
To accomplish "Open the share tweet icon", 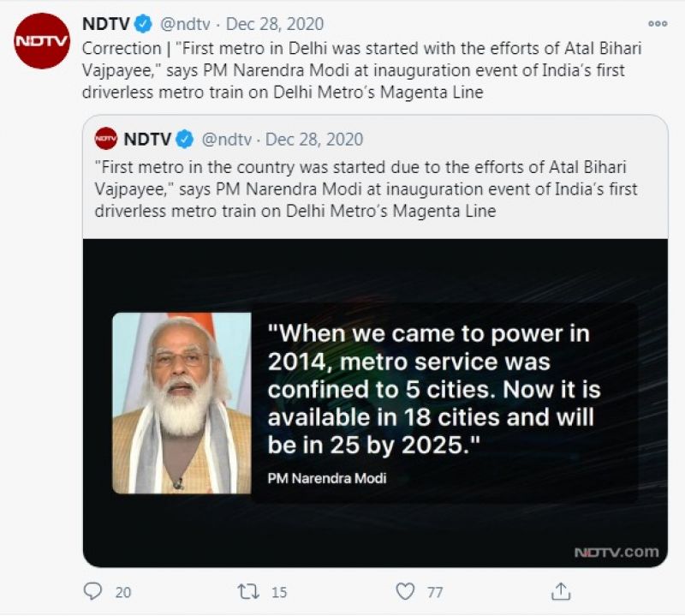I will click(560, 590).
